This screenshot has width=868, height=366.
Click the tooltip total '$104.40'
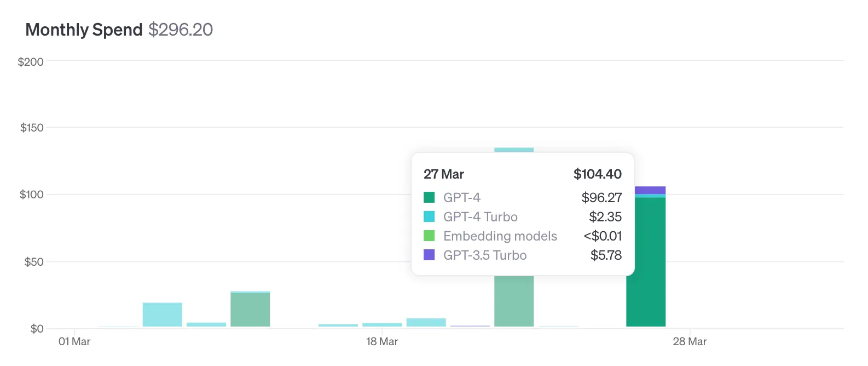pos(598,174)
